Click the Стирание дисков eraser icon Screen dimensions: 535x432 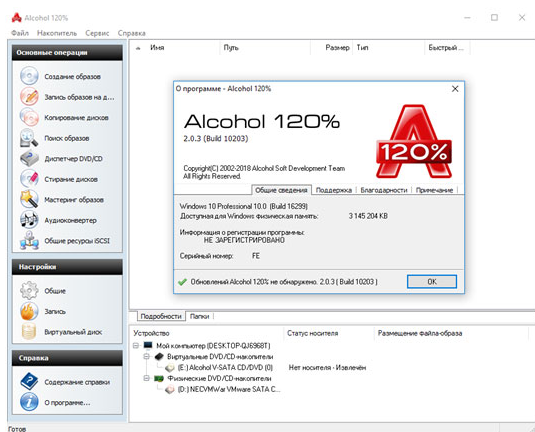[29, 178]
